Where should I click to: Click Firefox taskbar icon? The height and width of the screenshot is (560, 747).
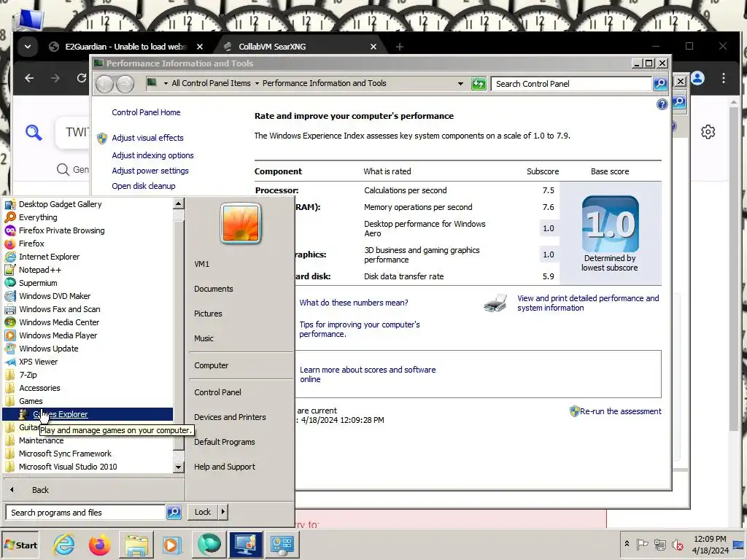click(99, 545)
